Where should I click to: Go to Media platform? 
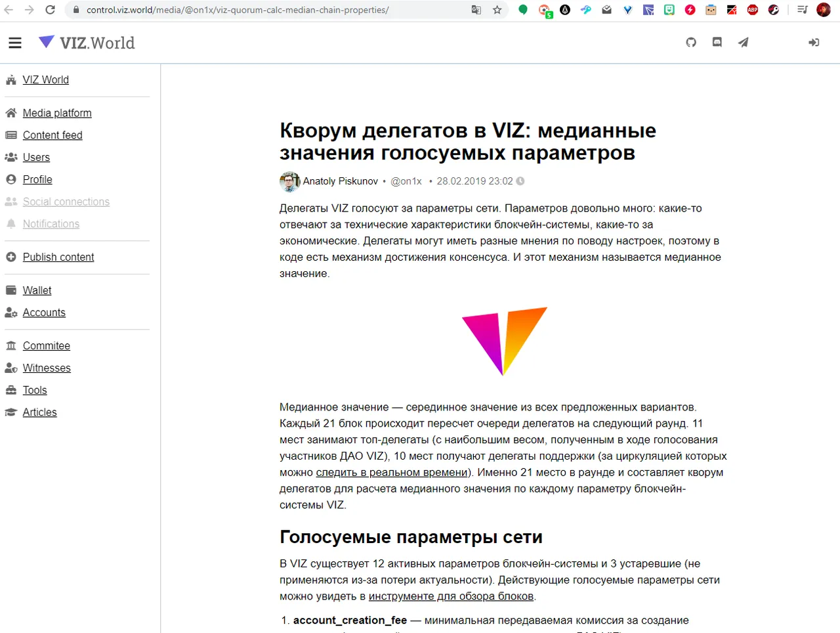pyautogui.click(x=57, y=113)
